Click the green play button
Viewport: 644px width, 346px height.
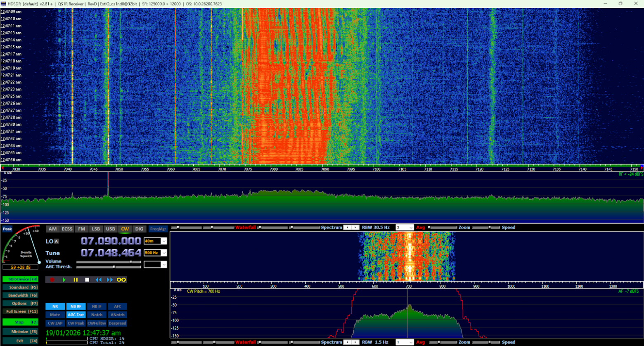coord(64,280)
